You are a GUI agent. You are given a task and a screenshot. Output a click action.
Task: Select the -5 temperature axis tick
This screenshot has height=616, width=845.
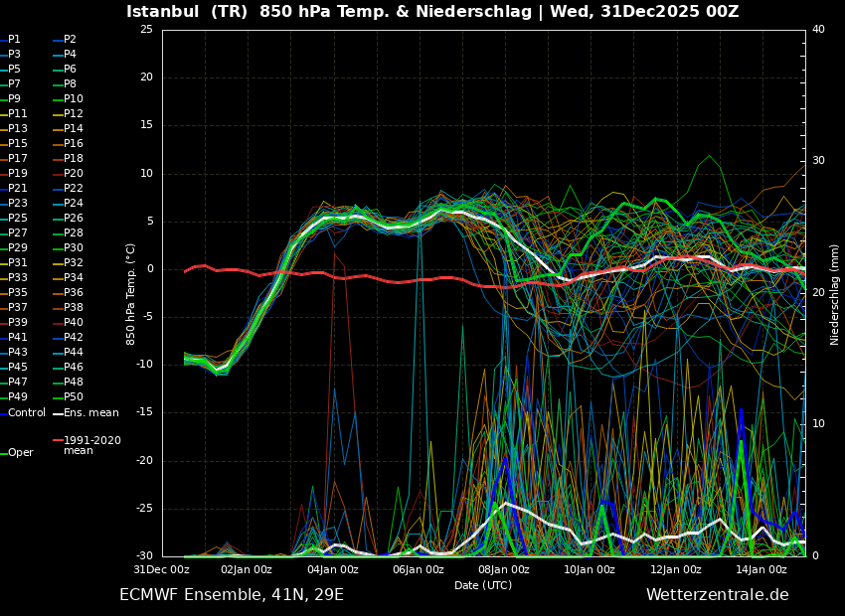pyautogui.click(x=147, y=317)
